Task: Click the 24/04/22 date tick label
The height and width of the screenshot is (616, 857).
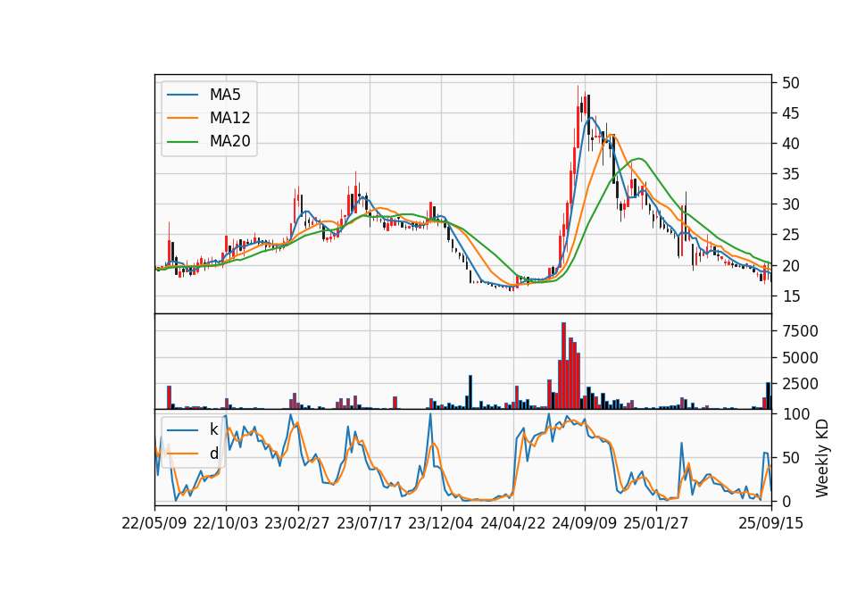Action: coord(512,523)
